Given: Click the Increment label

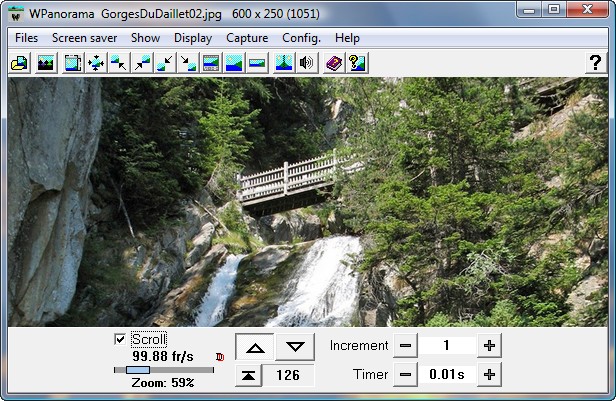Looking at the screenshot, I should (359, 346).
